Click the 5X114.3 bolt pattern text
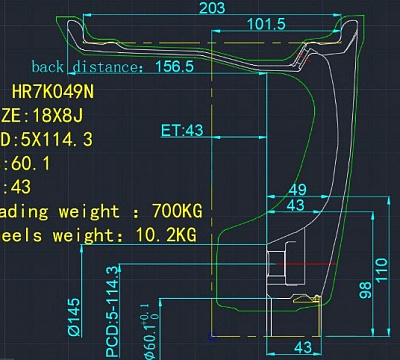400x360 pixels. tap(57, 139)
